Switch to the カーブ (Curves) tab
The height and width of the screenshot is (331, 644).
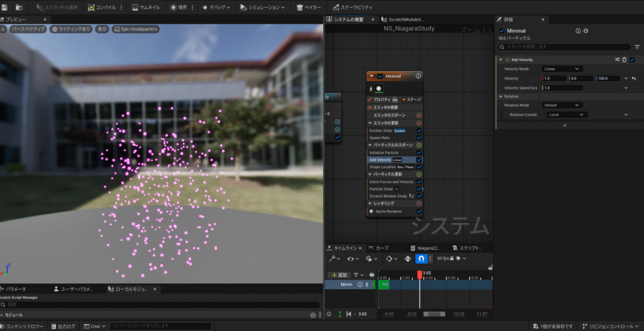[378, 248]
